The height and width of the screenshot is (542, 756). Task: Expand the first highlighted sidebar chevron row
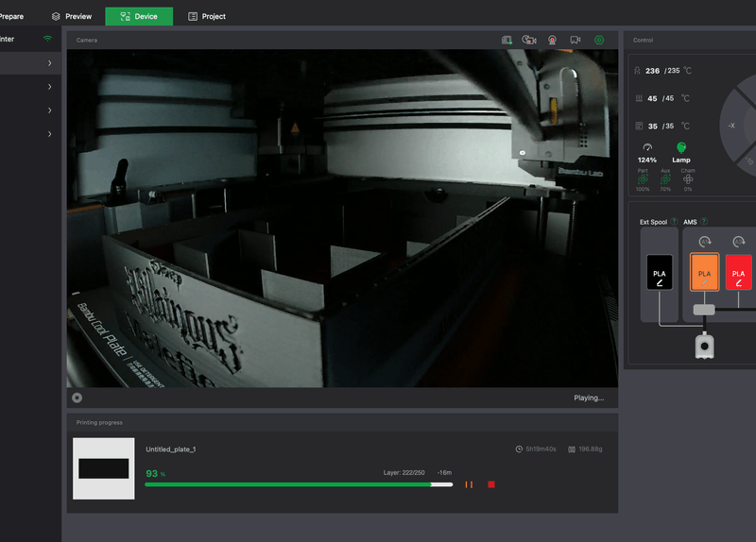coord(49,63)
